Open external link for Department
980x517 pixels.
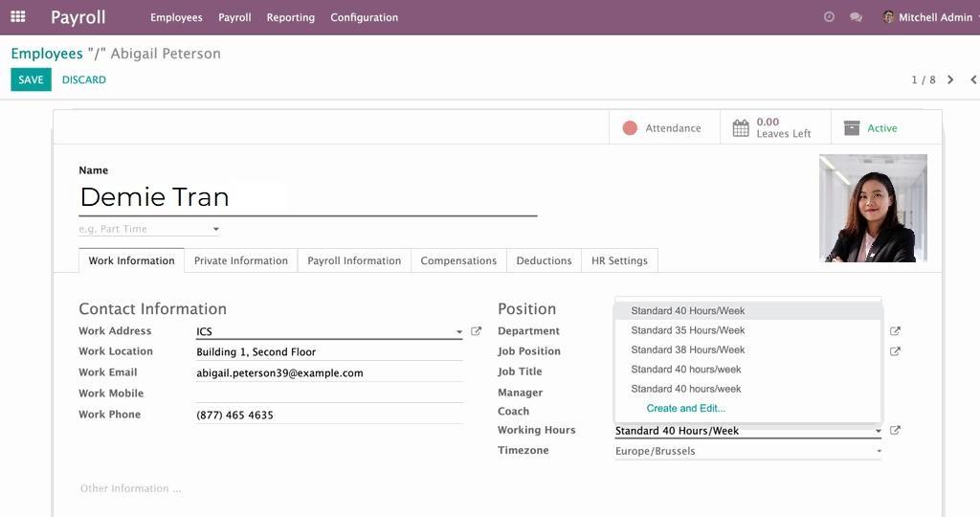895,330
